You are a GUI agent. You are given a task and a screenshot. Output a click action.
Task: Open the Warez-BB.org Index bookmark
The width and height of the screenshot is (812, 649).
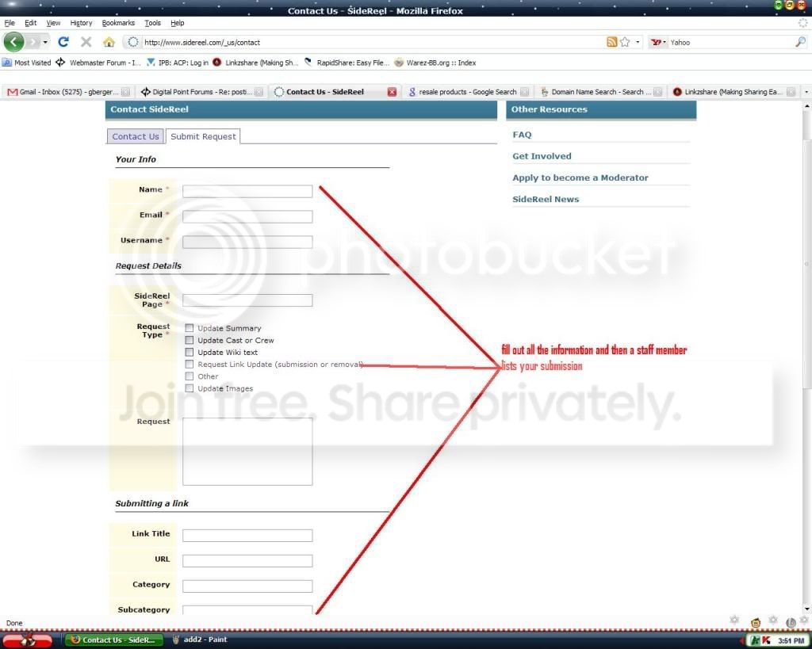tap(435, 63)
